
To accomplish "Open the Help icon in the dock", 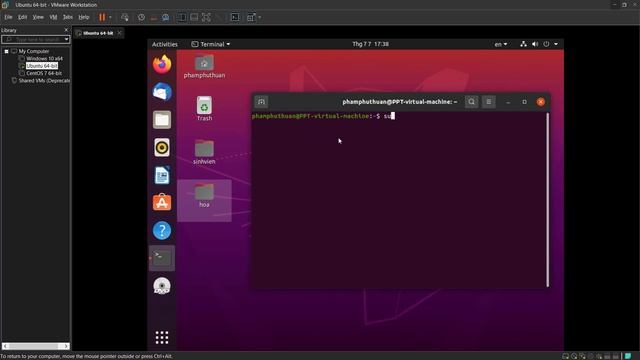I will 162,231.
